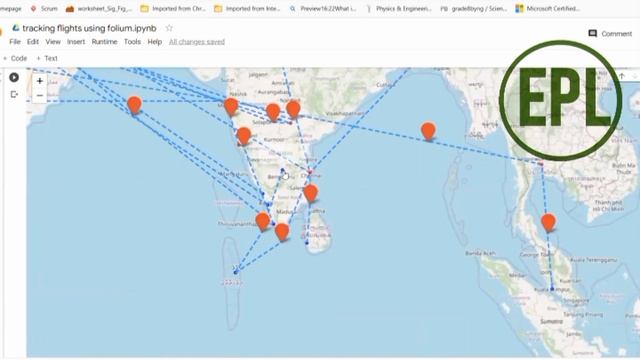Open the File menu
The height and width of the screenshot is (360, 640).
tap(15, 42)
